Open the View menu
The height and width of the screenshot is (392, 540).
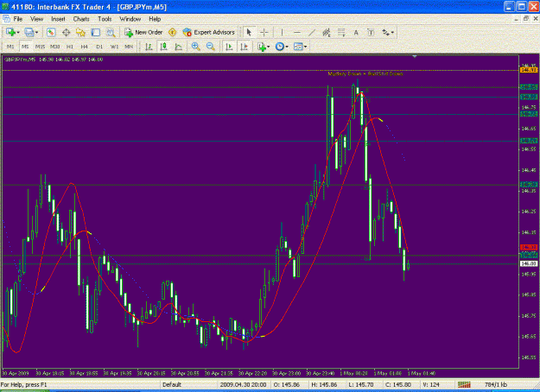click(x=36, y=19)
